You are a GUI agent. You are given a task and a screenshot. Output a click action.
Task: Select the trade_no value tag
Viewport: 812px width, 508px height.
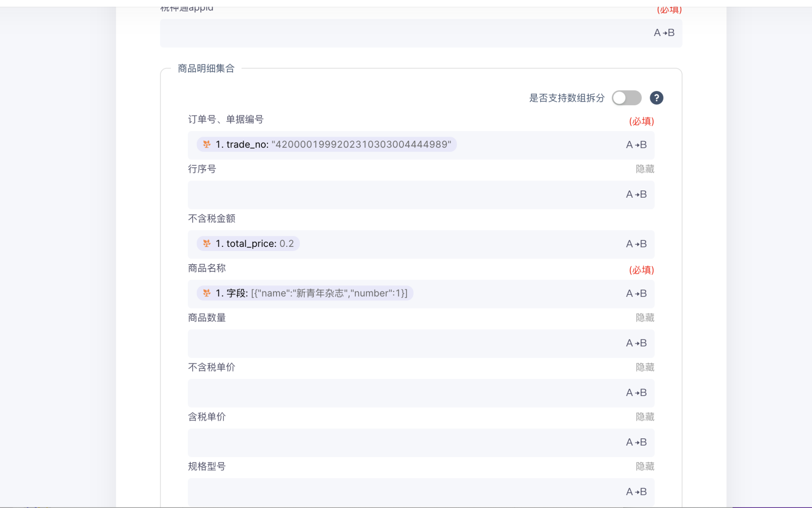(x=327, y=144)
